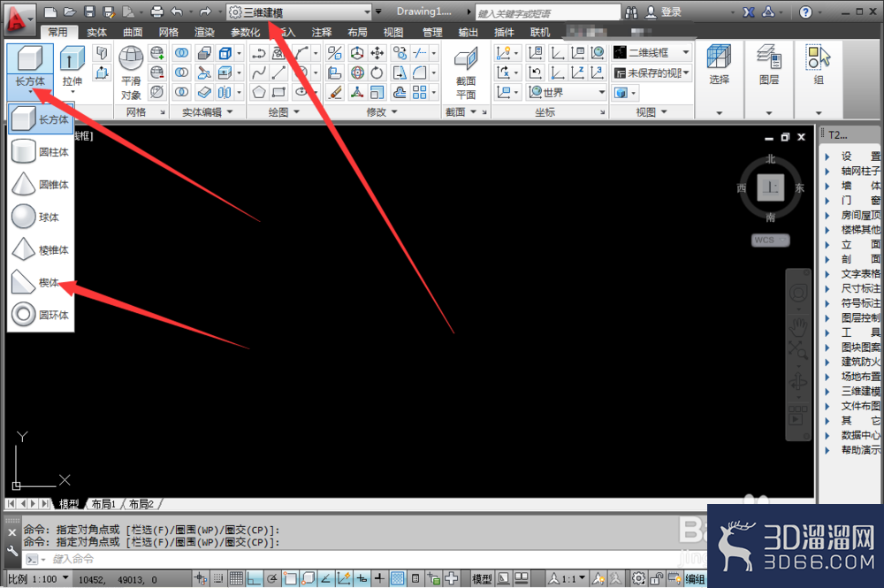Open the AutoCAD application menu logo
The image size is (884, 588).
(18, 19)
